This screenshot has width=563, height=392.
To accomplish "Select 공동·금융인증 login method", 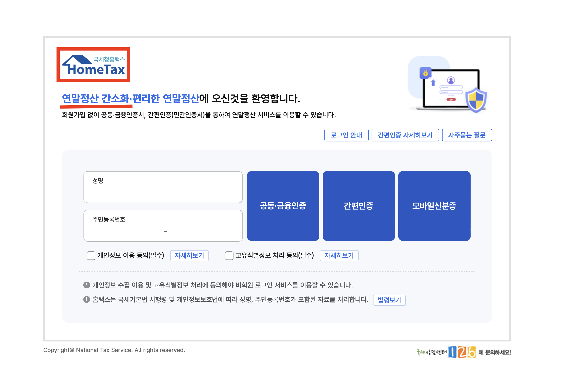I will (x=283, y=206).
